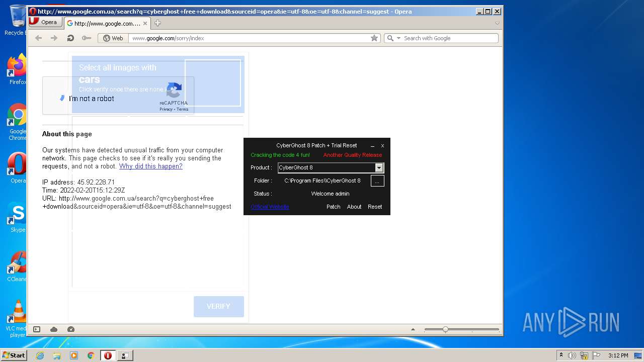Viewport: 644px width, 362px height.
Task: Open the CCleaner desktop shortcut
Action: coord(17,266)
